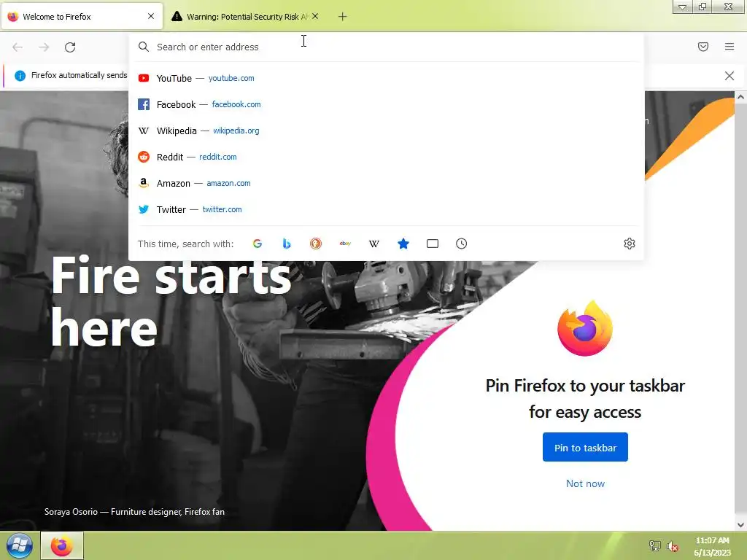Search open Tabs using the rectangle icon
Image resolution: width=747 pixels, height=560 pixels.
(432, 244)
